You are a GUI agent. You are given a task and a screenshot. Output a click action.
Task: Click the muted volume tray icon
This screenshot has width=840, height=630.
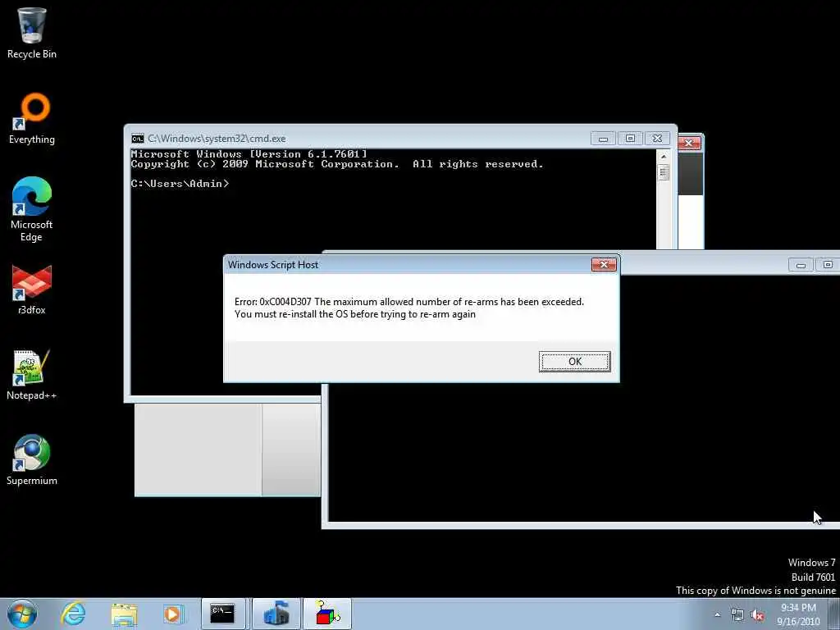coord(757,615)
